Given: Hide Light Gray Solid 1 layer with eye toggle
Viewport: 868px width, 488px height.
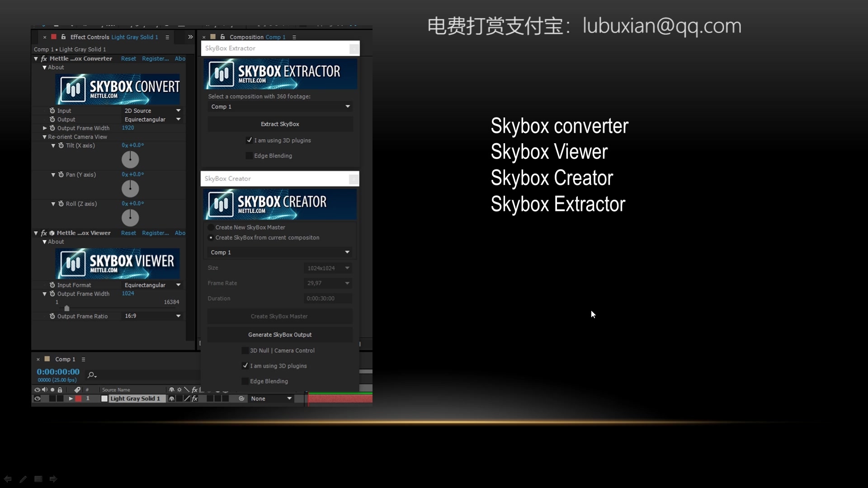Looking at the screenshot, I should 38,399.
